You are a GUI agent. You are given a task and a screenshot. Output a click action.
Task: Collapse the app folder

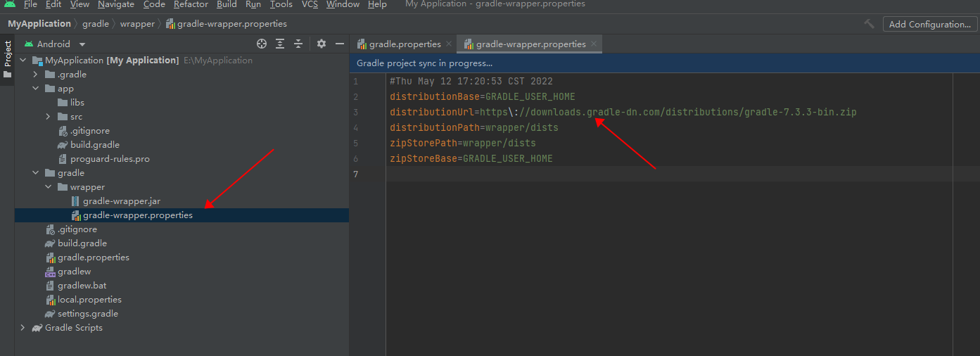click(x=35, y=89)
